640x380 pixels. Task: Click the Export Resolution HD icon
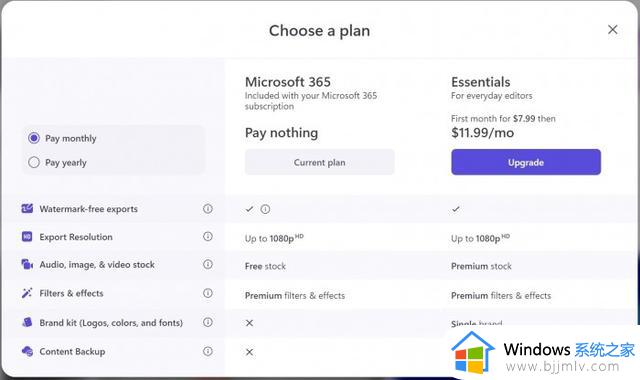(x=27, y=236)
